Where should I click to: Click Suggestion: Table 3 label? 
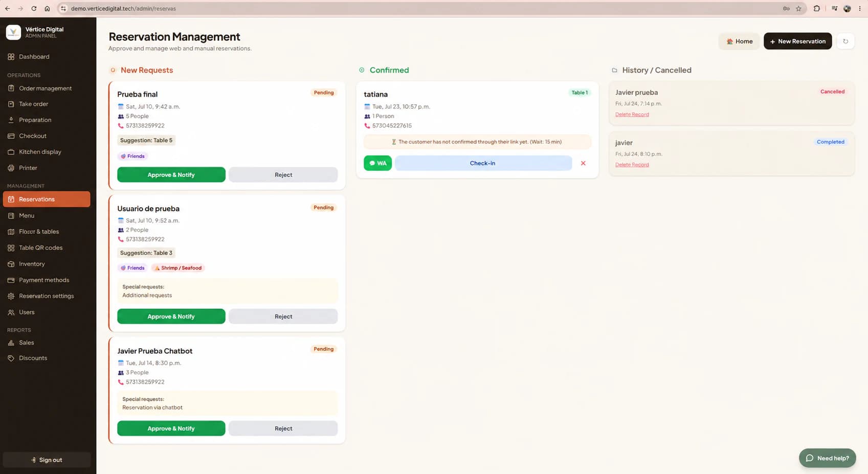[x=146, y=253]
